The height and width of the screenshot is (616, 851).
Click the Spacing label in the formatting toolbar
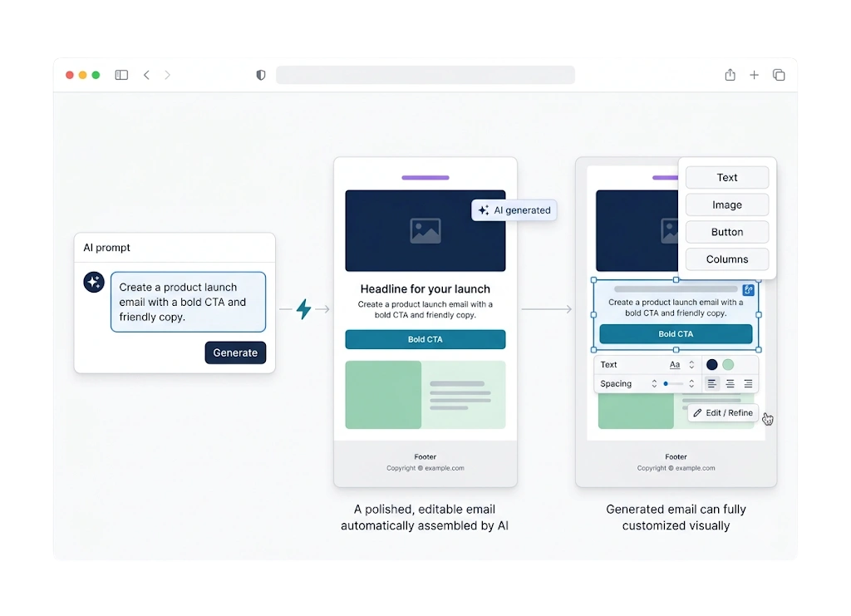click(616, 384)
